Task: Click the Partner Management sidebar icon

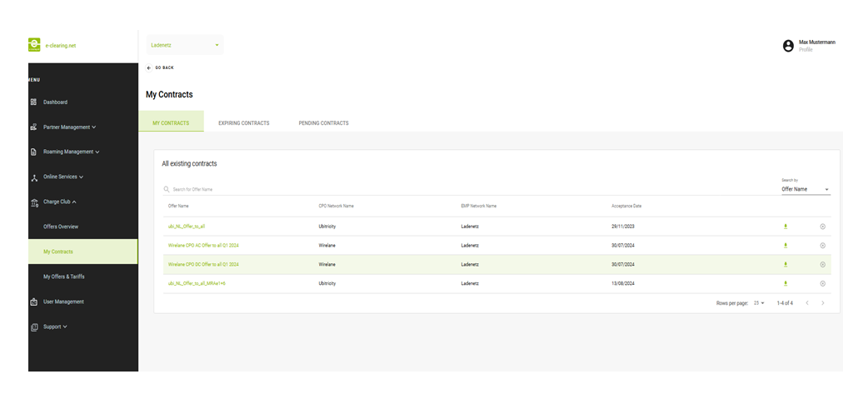Action: 34,127
